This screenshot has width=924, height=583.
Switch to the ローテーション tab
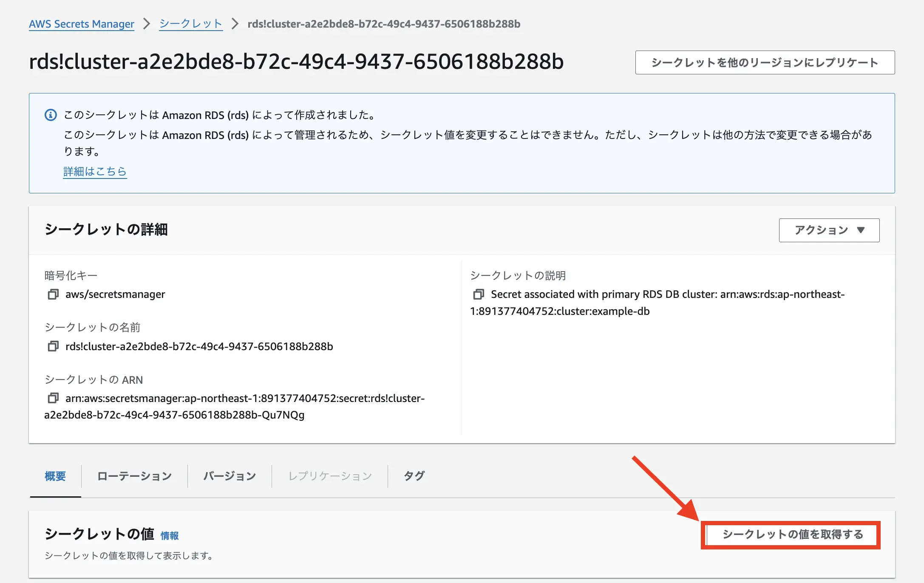pyautogui.click(x=134, y=476)
